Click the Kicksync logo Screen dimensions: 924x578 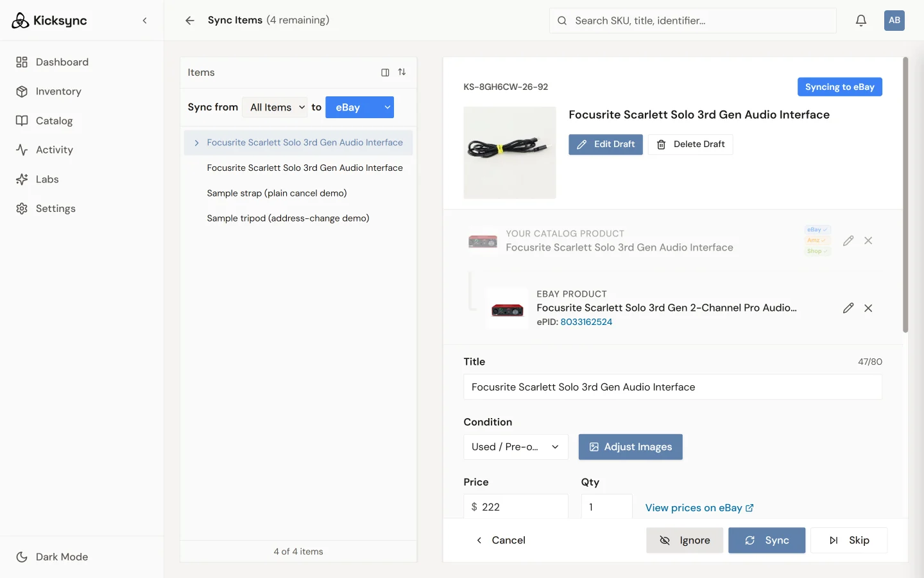(x=49, y=21)
